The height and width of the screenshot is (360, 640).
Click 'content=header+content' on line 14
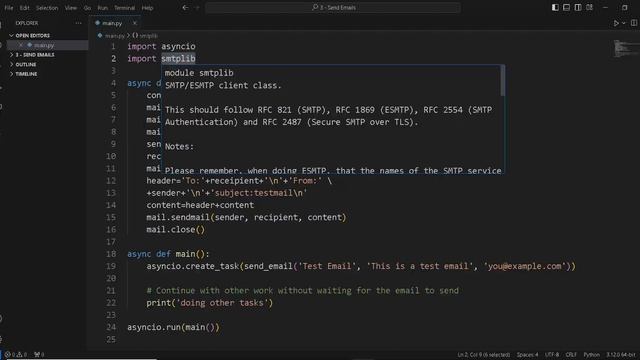pos(200,205)
